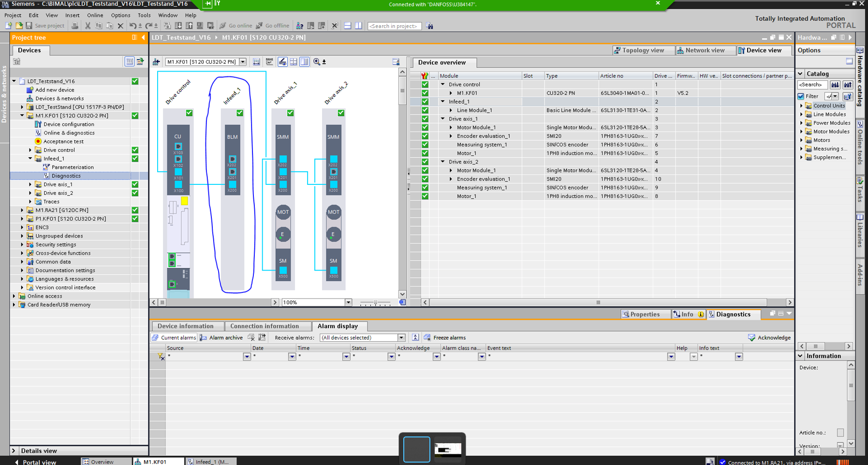Viewport: 868px width, 465px height.
Task: Open the Receive alarms device dropdown
Action: pos(401,338)
